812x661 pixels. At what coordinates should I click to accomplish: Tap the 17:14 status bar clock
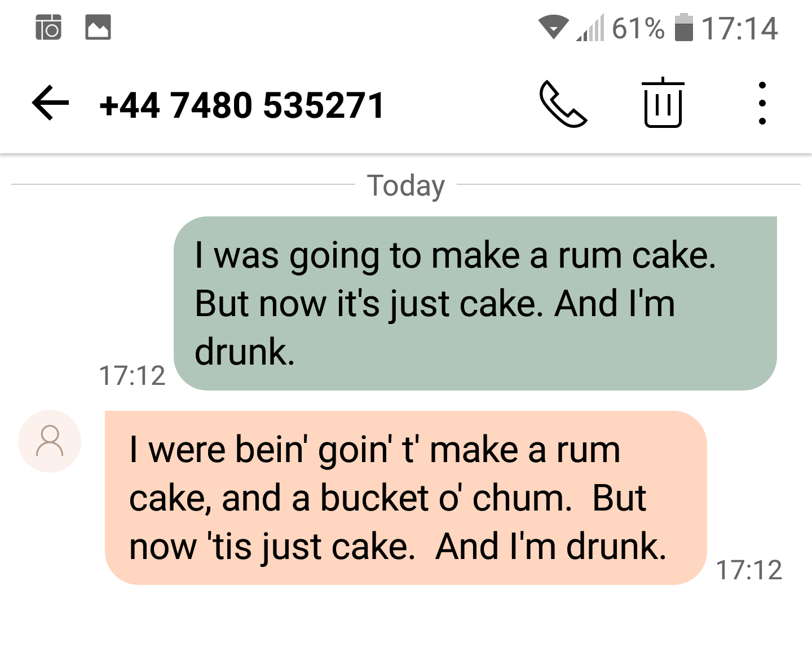(x=739, y=28)
